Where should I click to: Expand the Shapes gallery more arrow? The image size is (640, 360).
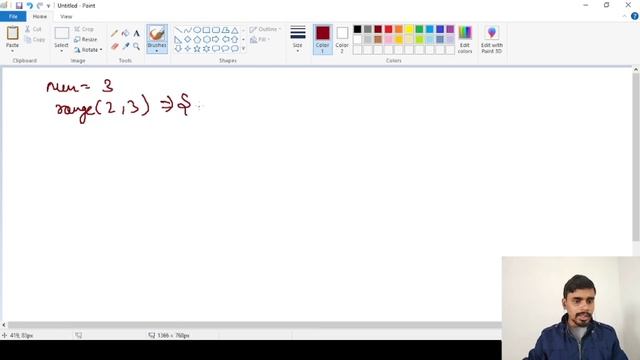244,49
